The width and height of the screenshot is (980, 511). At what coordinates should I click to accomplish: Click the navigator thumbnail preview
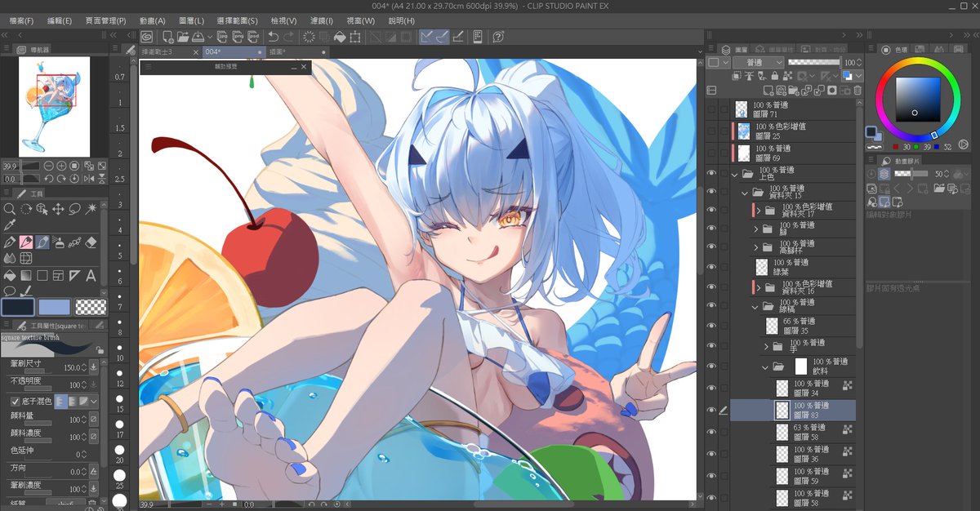click(x=56, y=107)
